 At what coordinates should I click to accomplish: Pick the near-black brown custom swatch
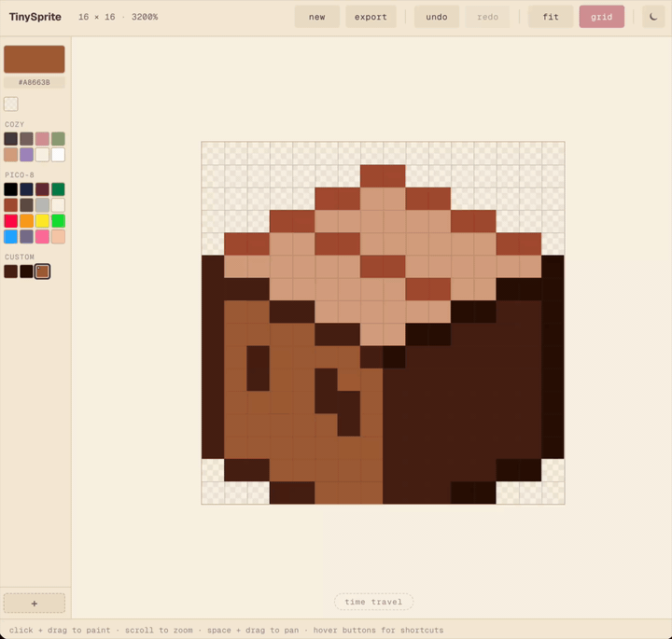click(26, 271)
